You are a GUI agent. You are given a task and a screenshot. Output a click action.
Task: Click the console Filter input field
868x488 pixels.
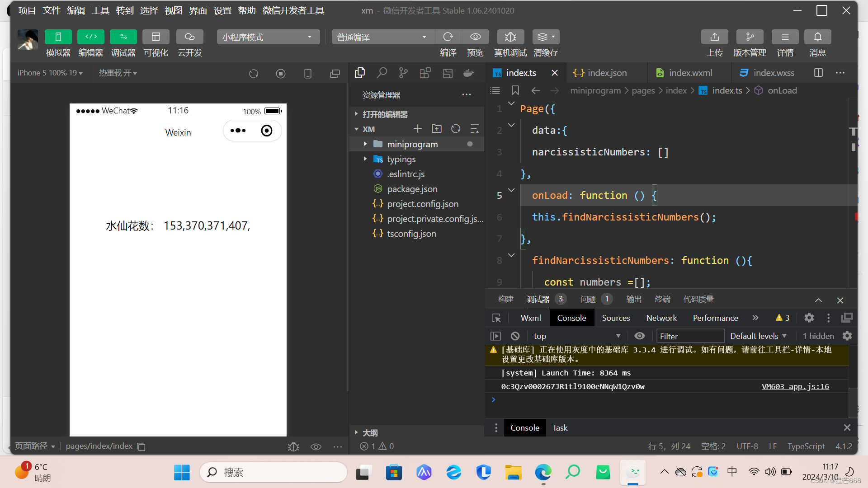click(x=690, y=336)
